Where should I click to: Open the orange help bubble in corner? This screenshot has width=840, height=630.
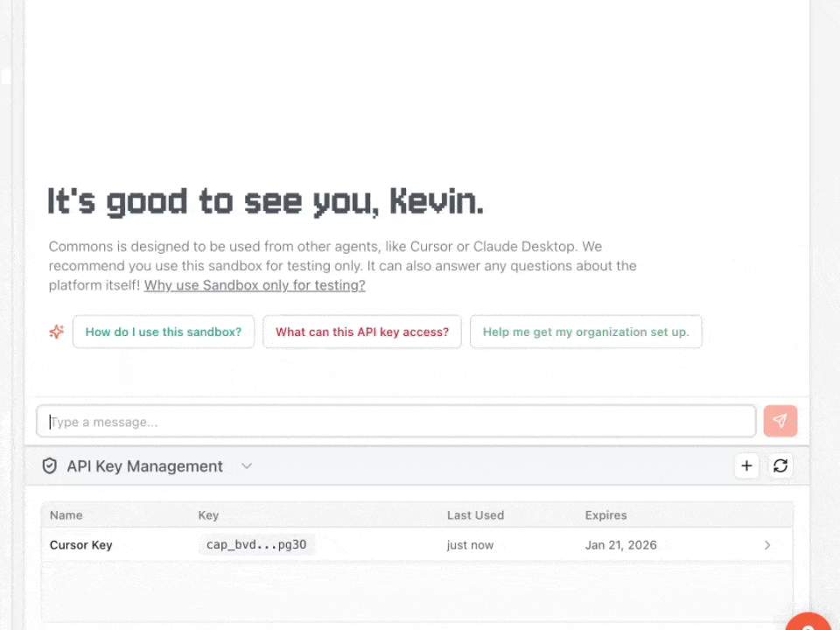809,623
